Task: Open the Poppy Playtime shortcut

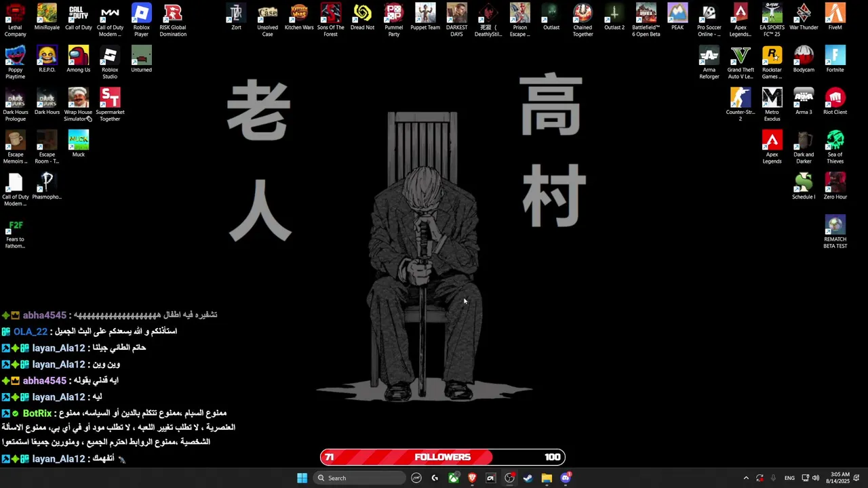Action: 15,62
